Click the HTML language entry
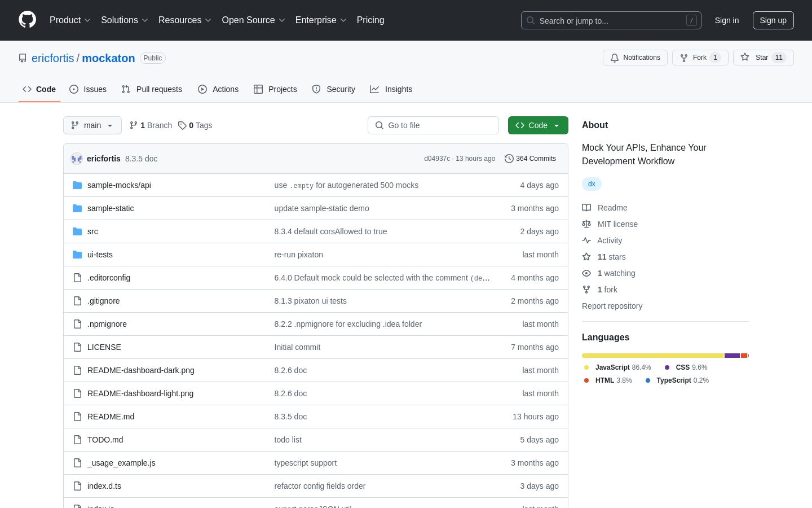Image resolution: width=812 pixels, height=508 pixels. (x=608, y=380)
